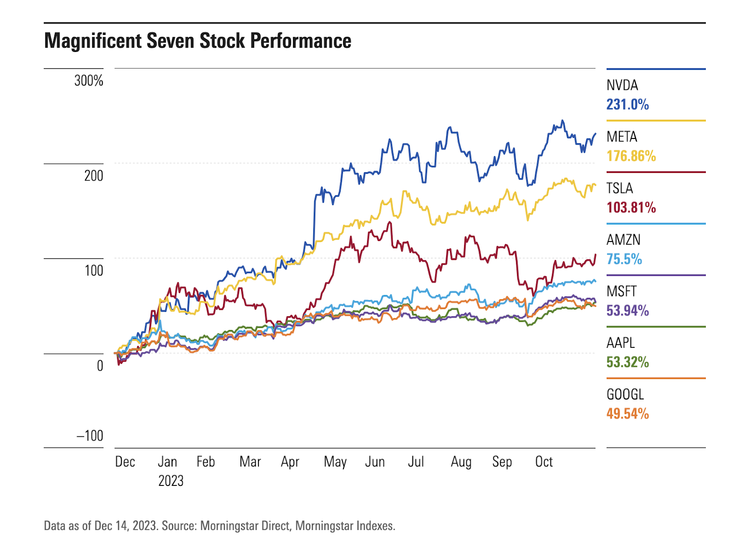Click the TSLA ticker label
The image size is (756, 554).
(619, 188)
